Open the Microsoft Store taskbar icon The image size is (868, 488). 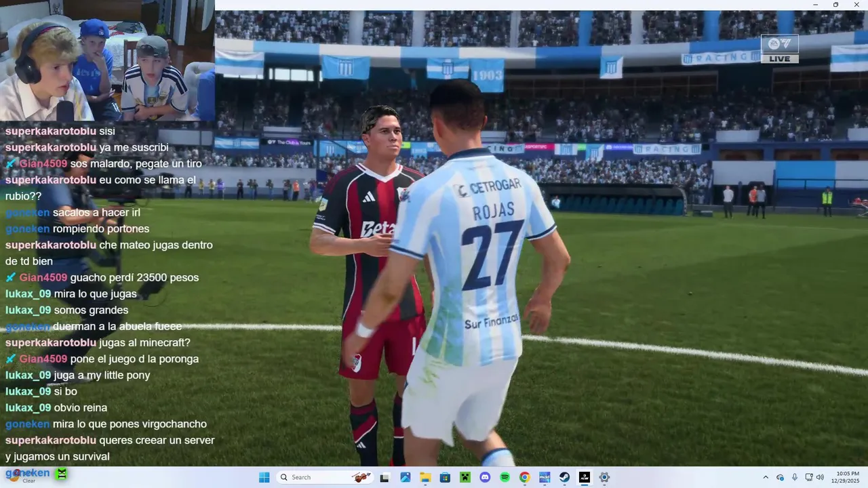click(445, 477)
